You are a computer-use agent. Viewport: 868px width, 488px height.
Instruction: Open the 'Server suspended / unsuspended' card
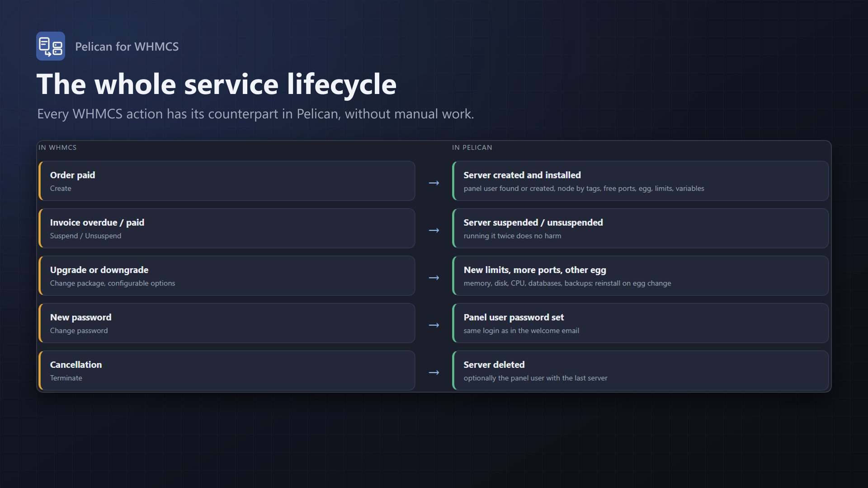641,228
